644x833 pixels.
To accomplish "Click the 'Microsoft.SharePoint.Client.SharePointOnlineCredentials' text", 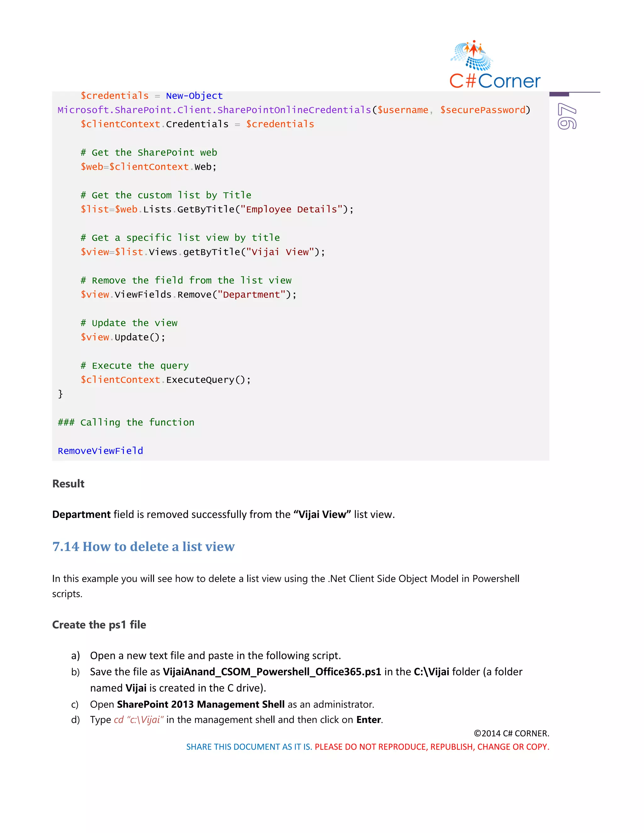I will tap(214, 110).
